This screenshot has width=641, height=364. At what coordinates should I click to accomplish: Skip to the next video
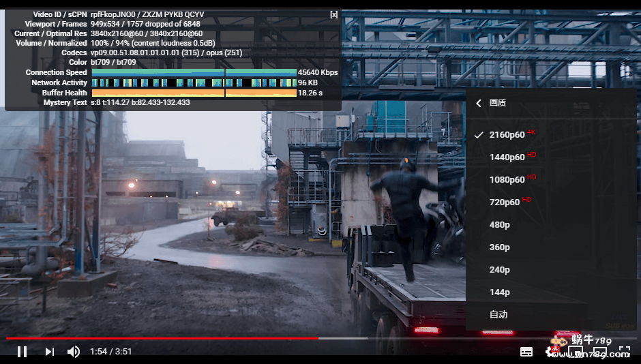(x=49, y=352)
